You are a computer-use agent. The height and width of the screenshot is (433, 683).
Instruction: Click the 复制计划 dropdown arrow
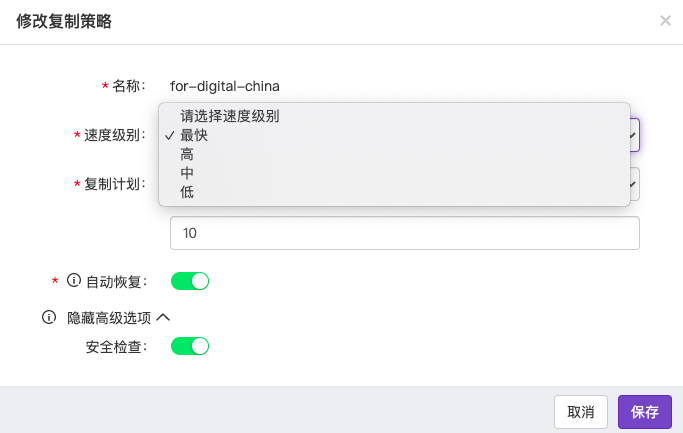632,184
